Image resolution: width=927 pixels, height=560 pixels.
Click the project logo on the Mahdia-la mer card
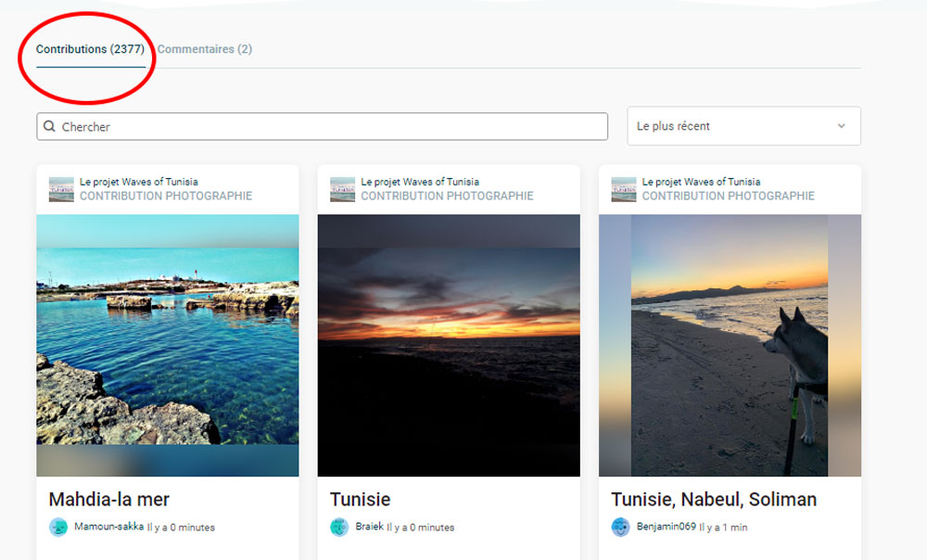(x=61, y=189)
